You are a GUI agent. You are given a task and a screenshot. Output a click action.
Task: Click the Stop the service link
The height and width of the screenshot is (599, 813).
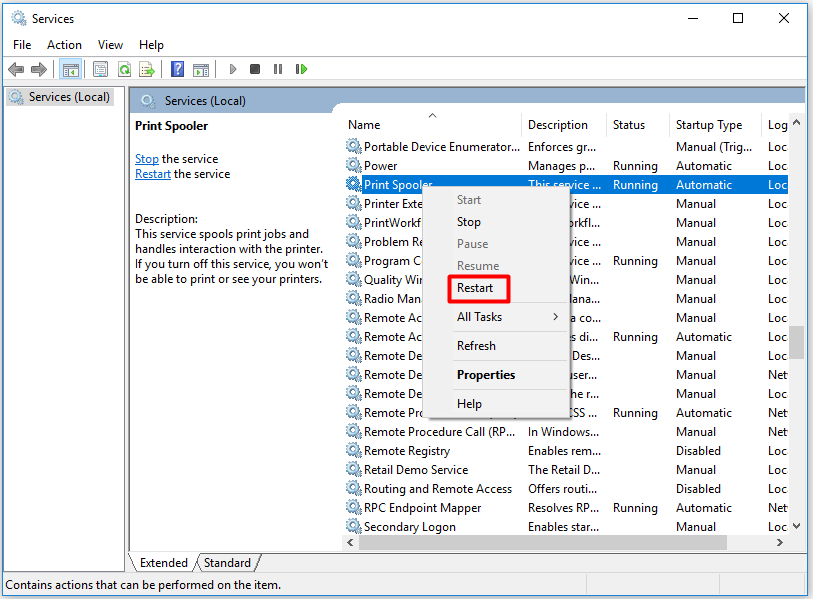(146, 158)
